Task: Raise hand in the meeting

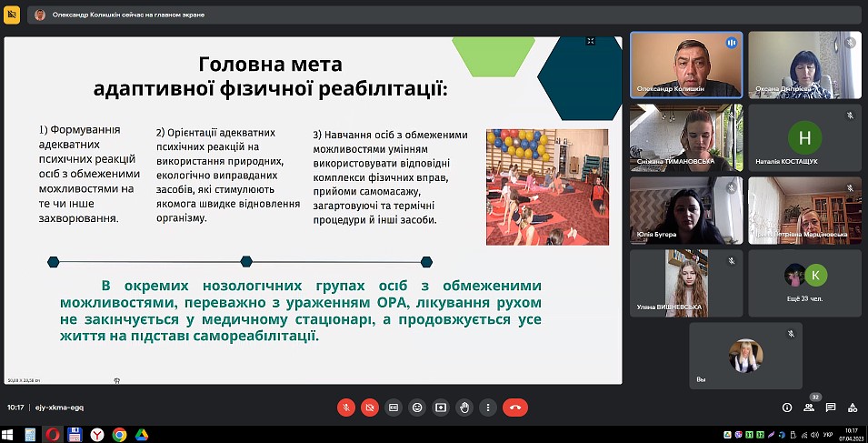Action: click(x=465, y=408)
